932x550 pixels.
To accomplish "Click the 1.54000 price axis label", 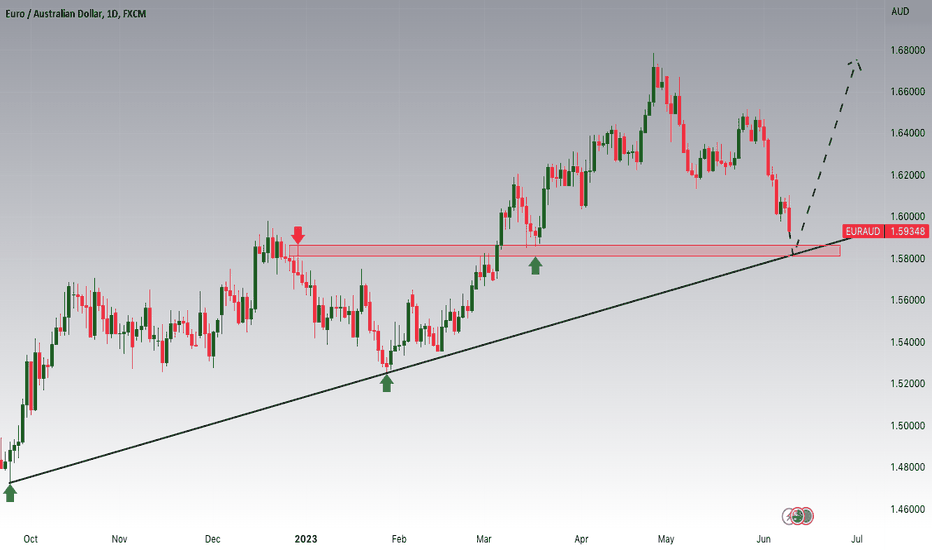I will click(x=907, y=342).
